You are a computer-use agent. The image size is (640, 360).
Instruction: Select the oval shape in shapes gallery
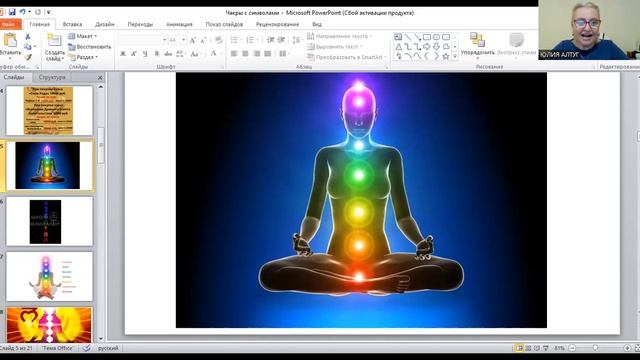[436, 37]
